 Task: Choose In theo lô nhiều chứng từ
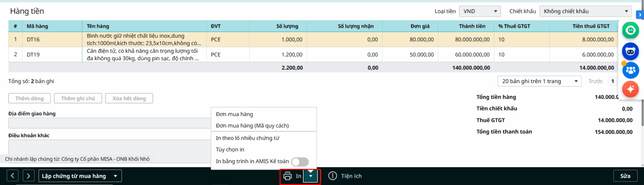click(x=247, y=138)
